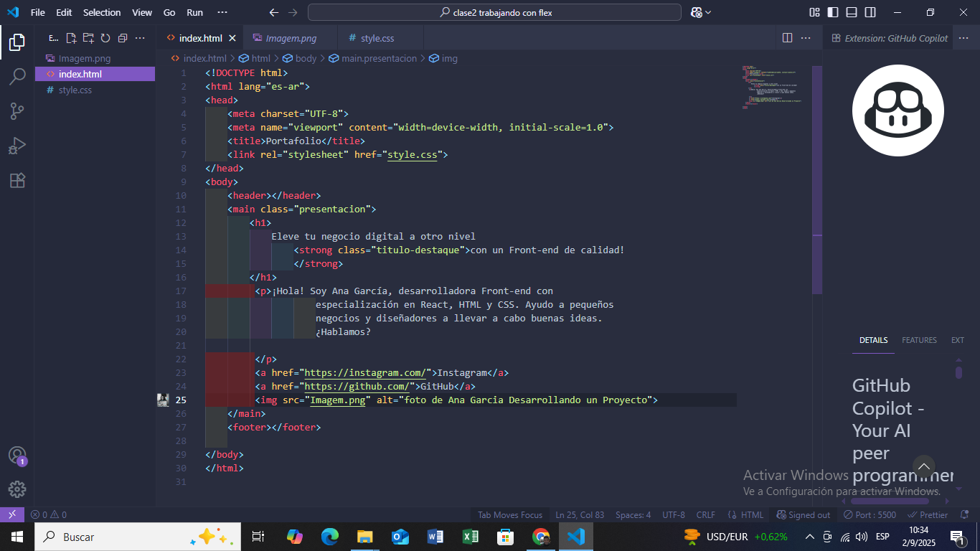Viewport: 980px width, 551px height.
Task: Show errors and warnings from the status bar
Action: [48, 514]
